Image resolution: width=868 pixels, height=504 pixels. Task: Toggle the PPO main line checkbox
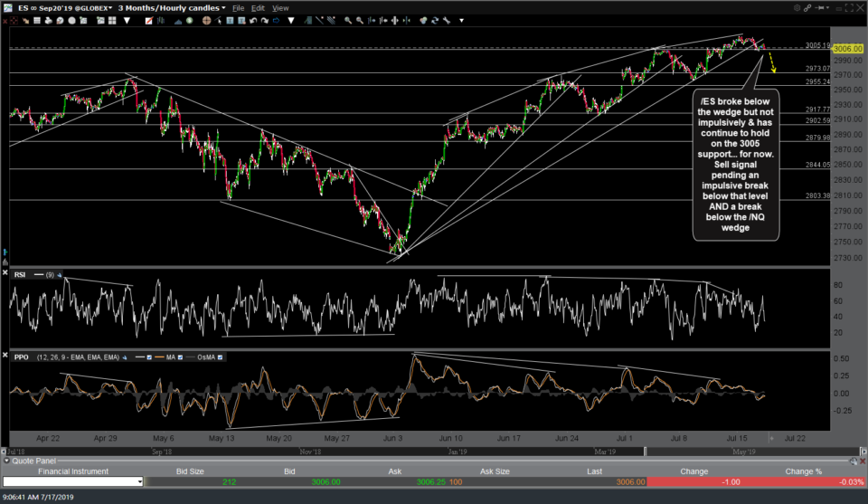click(149, 357)
